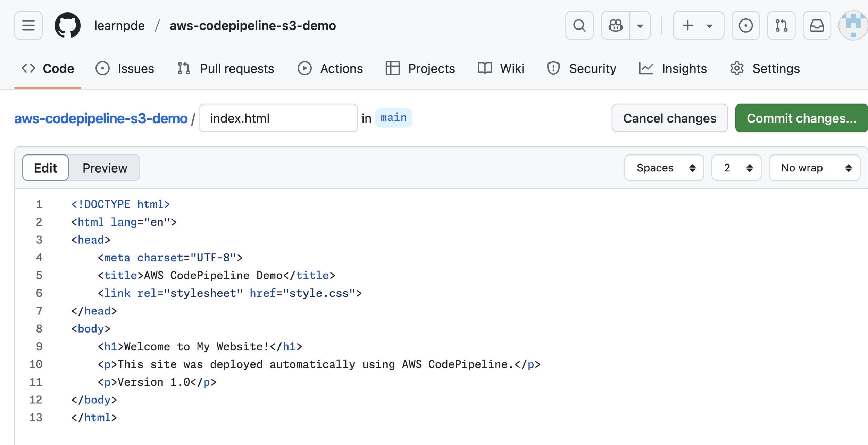
Task: Open the aws-codepipeline-s3-demo breadcrumb link
Action: (101, 118)
